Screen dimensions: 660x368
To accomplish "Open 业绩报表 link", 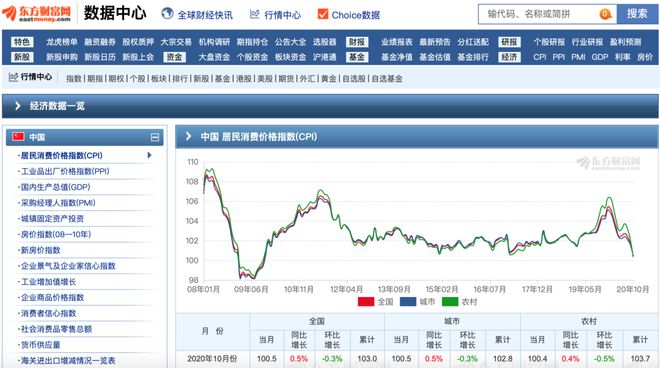I will pos(397,42).
